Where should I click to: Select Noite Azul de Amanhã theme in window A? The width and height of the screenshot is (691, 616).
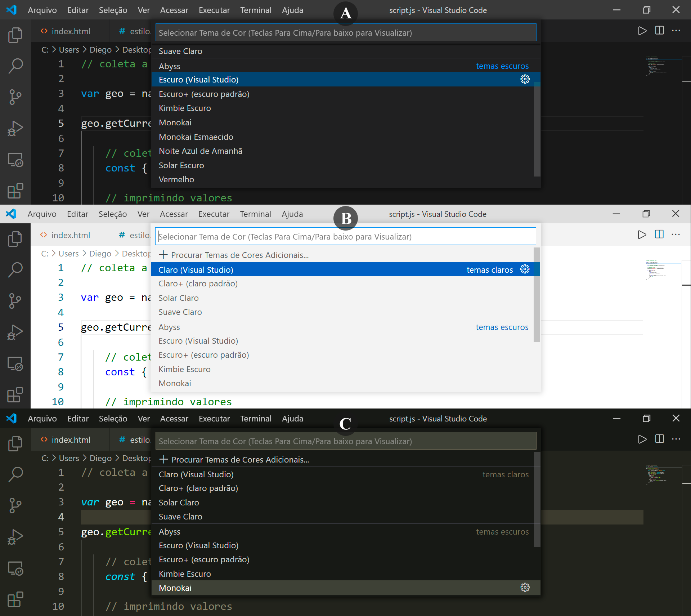click(x=346, y=151)
